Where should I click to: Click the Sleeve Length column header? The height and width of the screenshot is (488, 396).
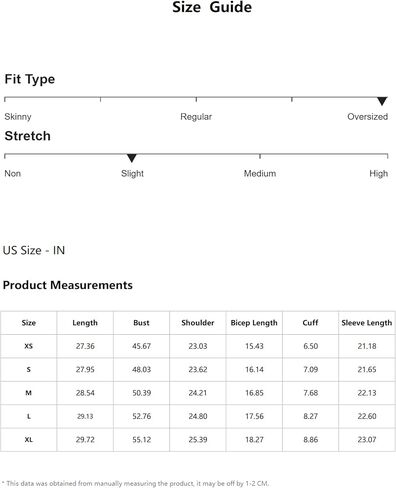coord(367,323)
